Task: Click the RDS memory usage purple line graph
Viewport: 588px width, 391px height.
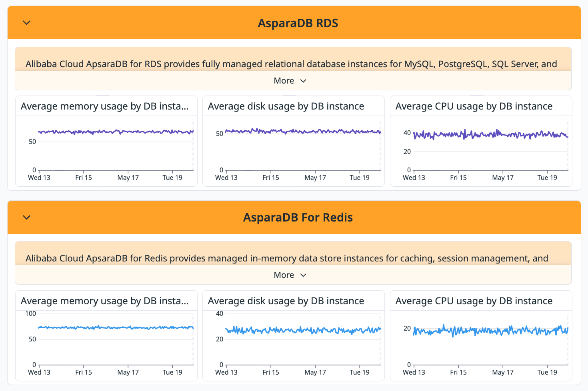Action: pyautogui.click(x=116, y=132)
